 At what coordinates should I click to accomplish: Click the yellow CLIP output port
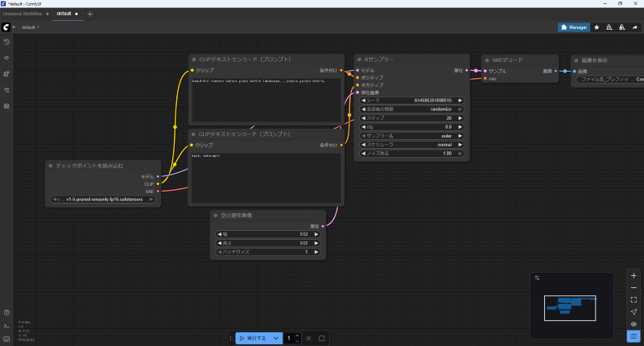click(158, 184)
